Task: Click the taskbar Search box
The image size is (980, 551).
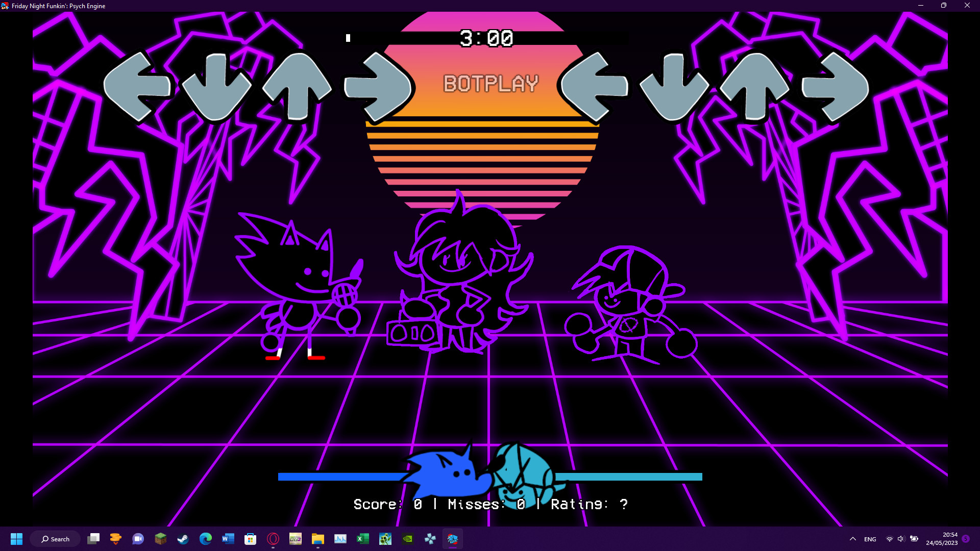Action: (55, 539)
